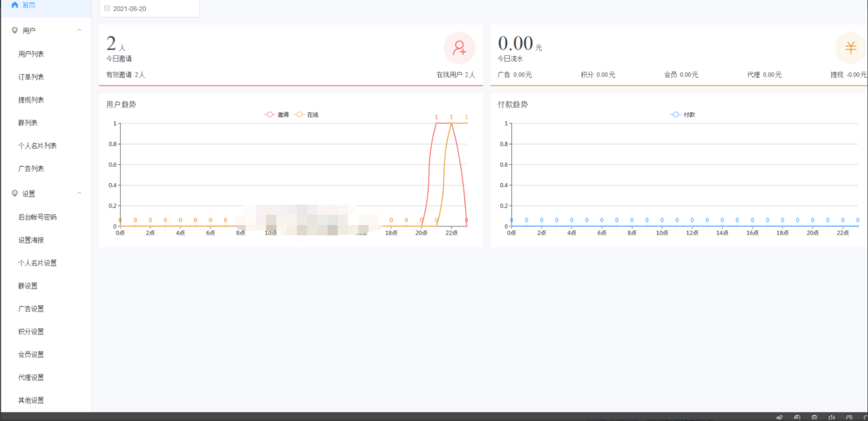Collapse the 用户 menu group arrow

point(79,31)
